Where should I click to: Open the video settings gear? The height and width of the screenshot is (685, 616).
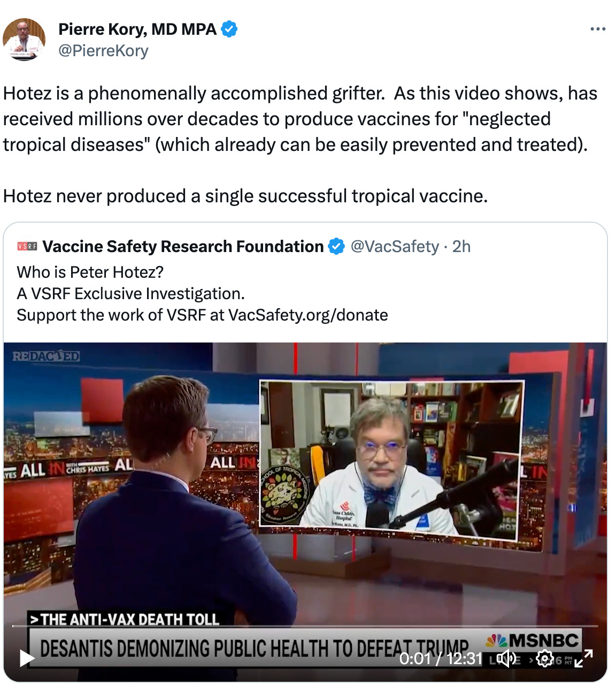click(x=544, y=658)
